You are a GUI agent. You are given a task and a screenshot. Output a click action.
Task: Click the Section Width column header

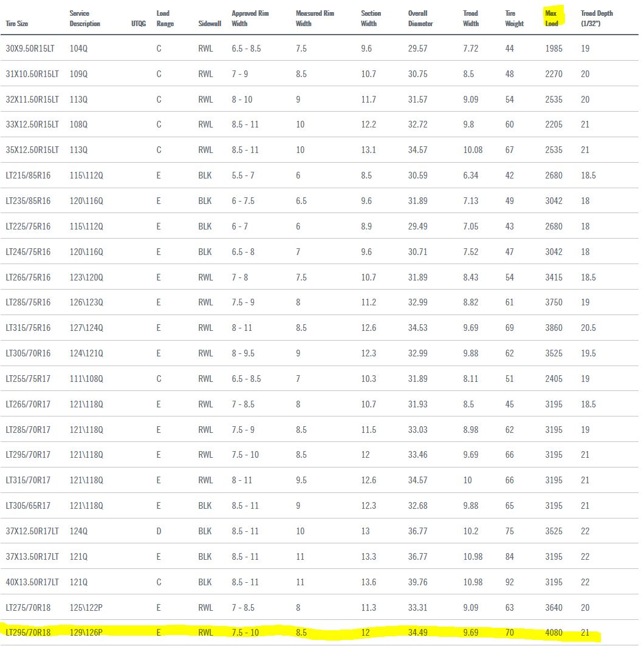[x=371, y=18]
